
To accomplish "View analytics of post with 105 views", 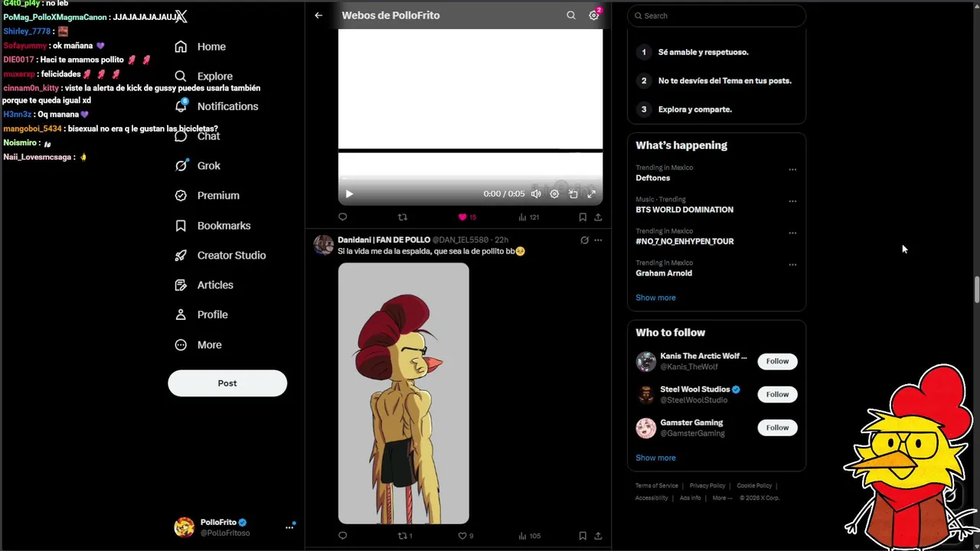I will (529, 536).
